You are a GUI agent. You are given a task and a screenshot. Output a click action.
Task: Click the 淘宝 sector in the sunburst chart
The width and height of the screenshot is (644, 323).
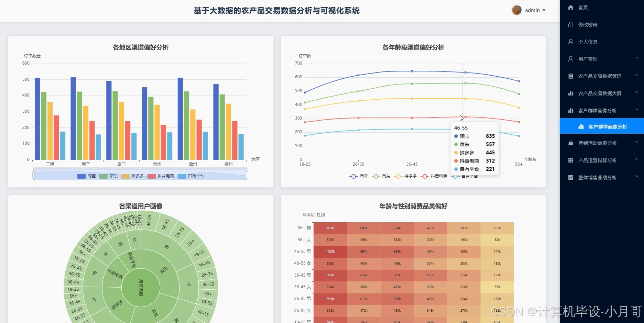click(164, 270)
